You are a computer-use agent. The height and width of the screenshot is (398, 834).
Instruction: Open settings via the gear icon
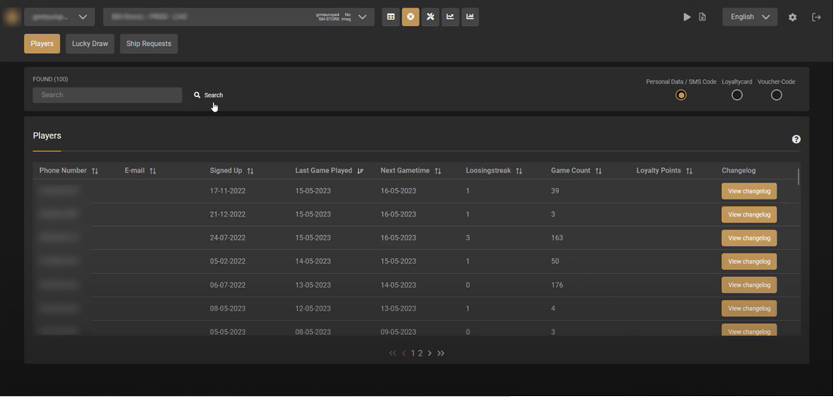(x=793, y=17)
